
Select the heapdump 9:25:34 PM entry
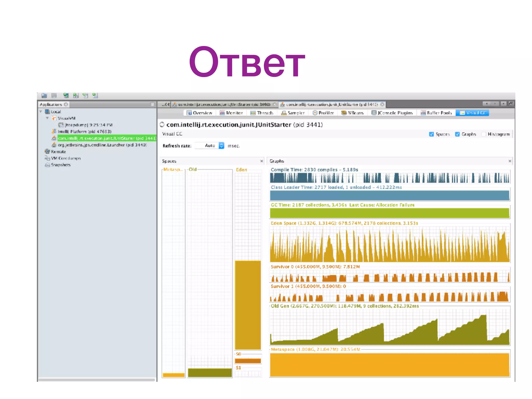[x=88, y=125]
